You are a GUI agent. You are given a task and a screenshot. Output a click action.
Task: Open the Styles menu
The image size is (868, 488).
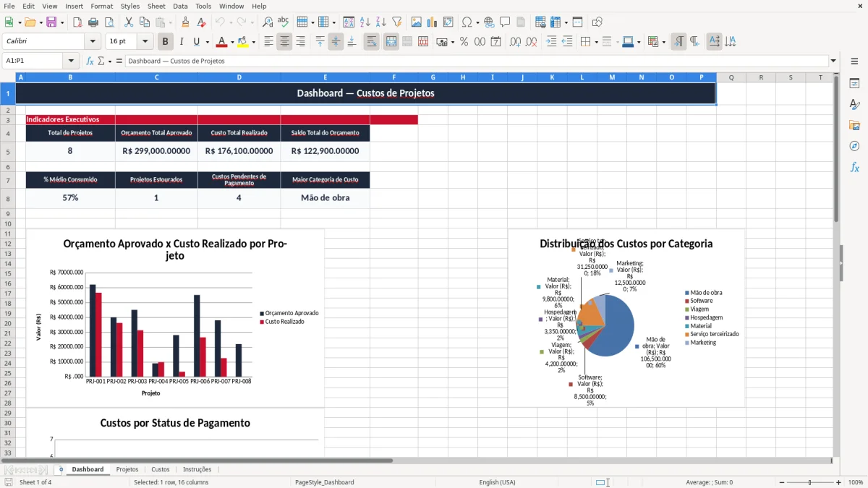[130, 6]
